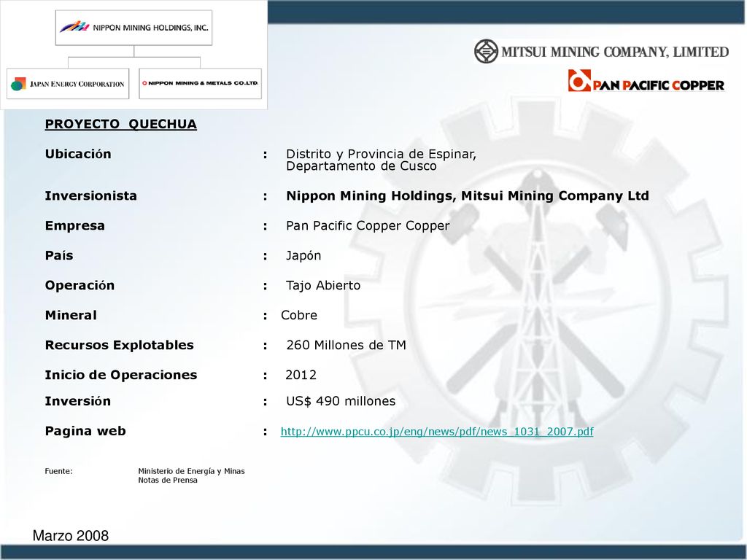Viewport: 747px width, 560px height.
Task: Click the value '260 Millones de TM'
Action: coord(347,345)
